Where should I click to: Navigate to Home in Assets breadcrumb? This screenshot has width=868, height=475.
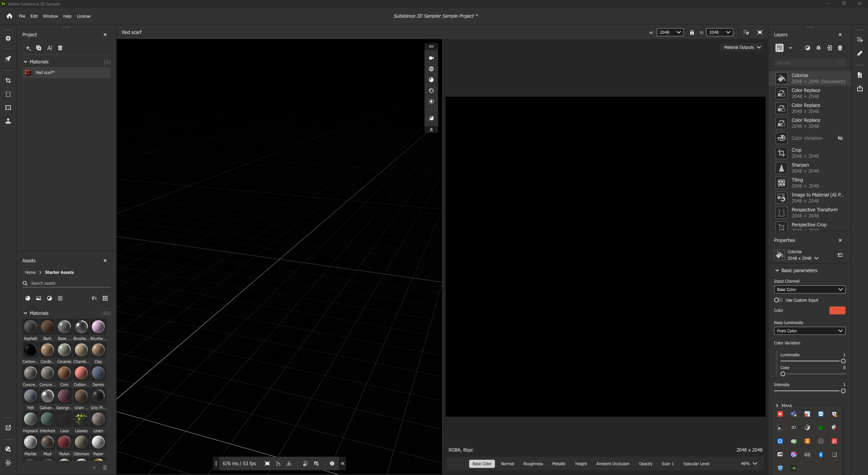tap(30, 272)
